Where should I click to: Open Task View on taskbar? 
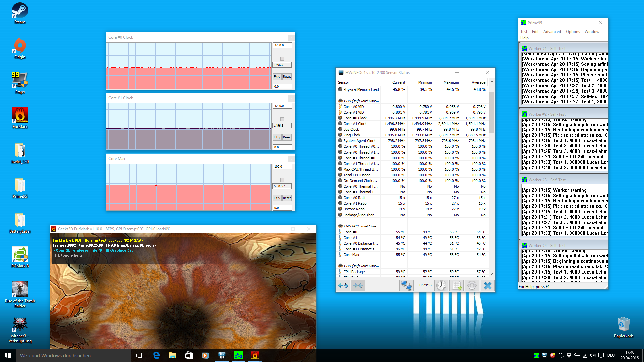[140, 355]
